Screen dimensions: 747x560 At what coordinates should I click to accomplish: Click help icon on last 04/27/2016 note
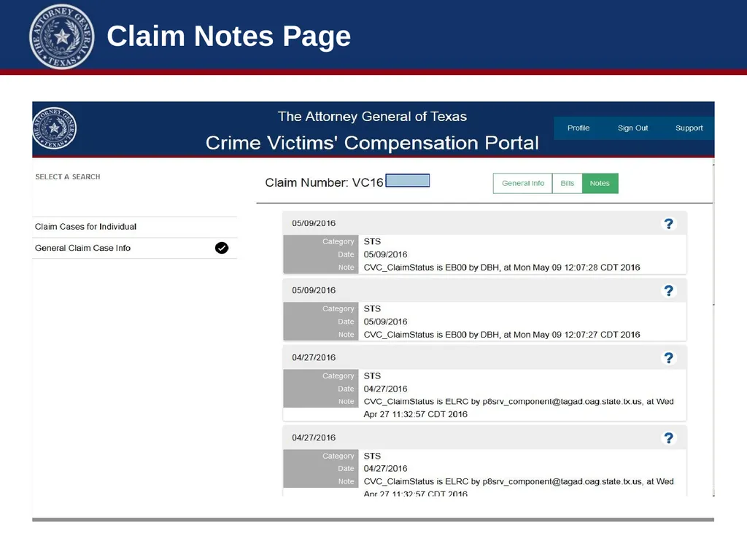[x=668, y=438]
